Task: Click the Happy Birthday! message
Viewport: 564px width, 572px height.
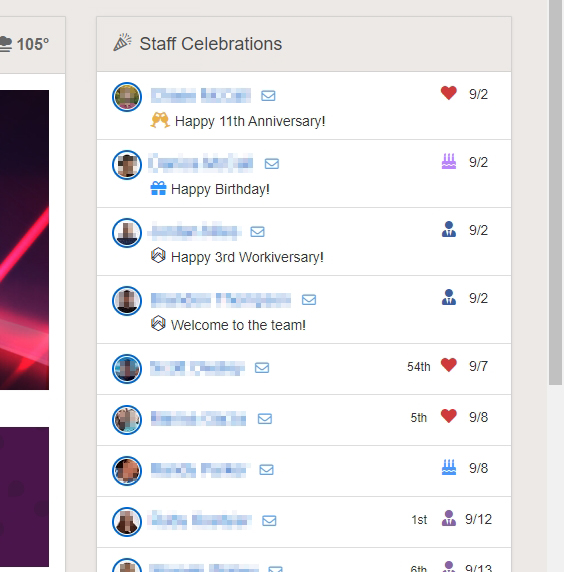Action: coord(220,189)
